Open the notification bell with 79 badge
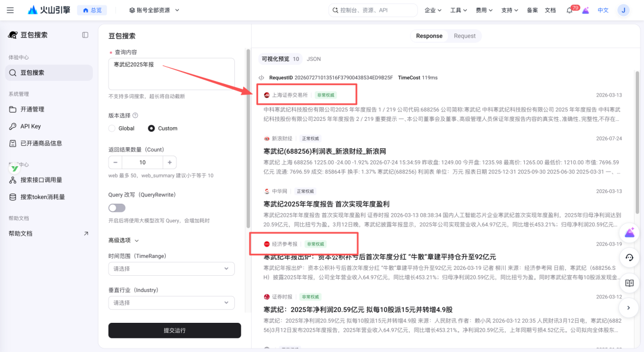Viewport: 644px width, 352px height. click(570, 10)
